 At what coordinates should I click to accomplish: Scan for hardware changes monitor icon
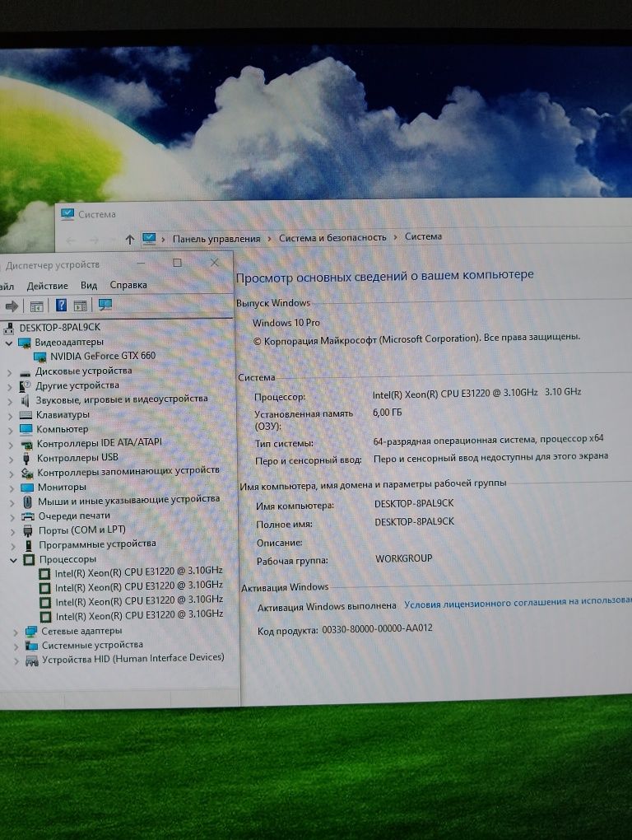pos(105,305)
